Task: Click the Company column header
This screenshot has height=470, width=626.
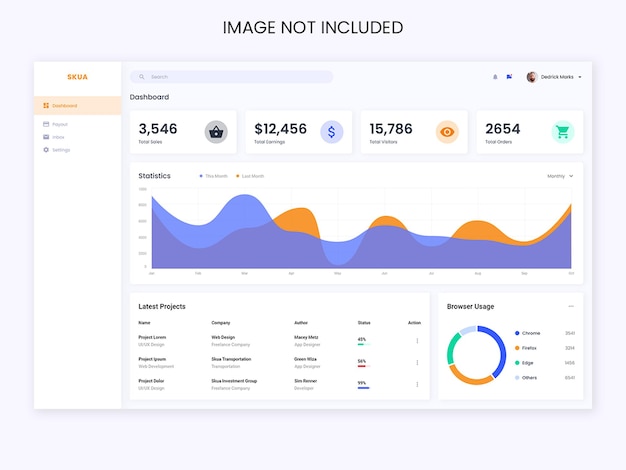Action: 221,323
